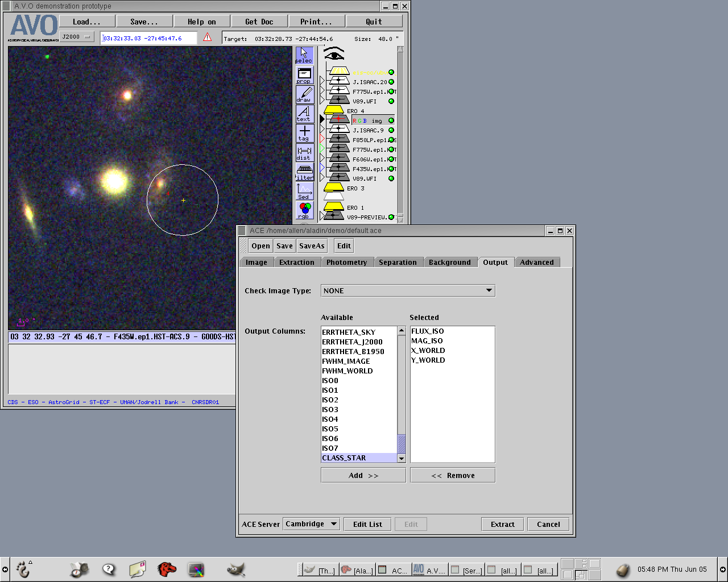Open the J2000 coordinate frame selector
Image resolution: width=728 pixels, height=582 pixels.
point(77,37)
